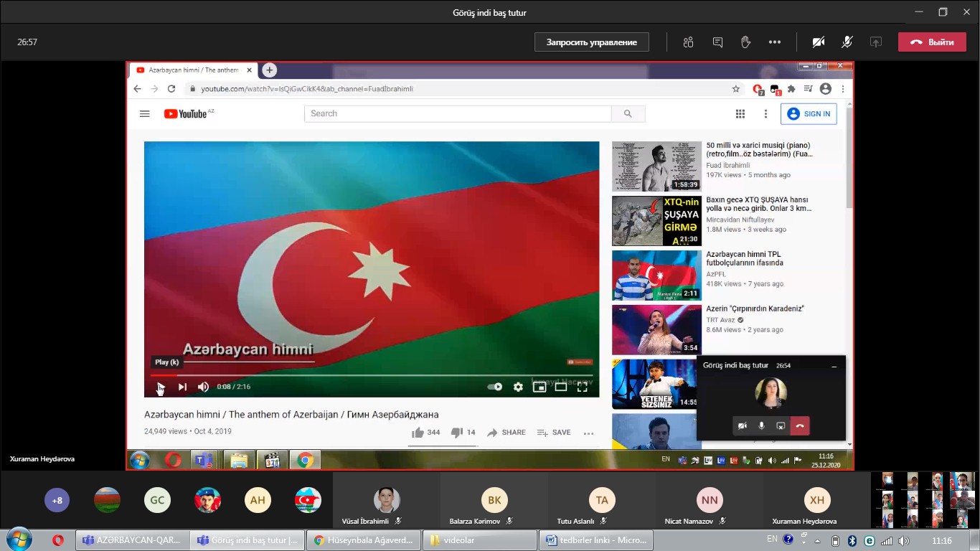
Task: Click the SIGN IN button
Action: click(809, 113)
